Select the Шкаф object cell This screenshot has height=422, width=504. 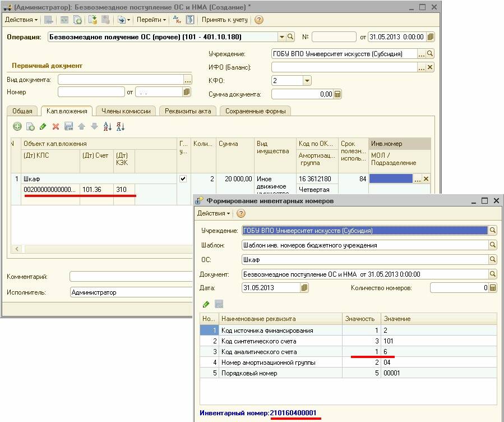click(99, 179)
